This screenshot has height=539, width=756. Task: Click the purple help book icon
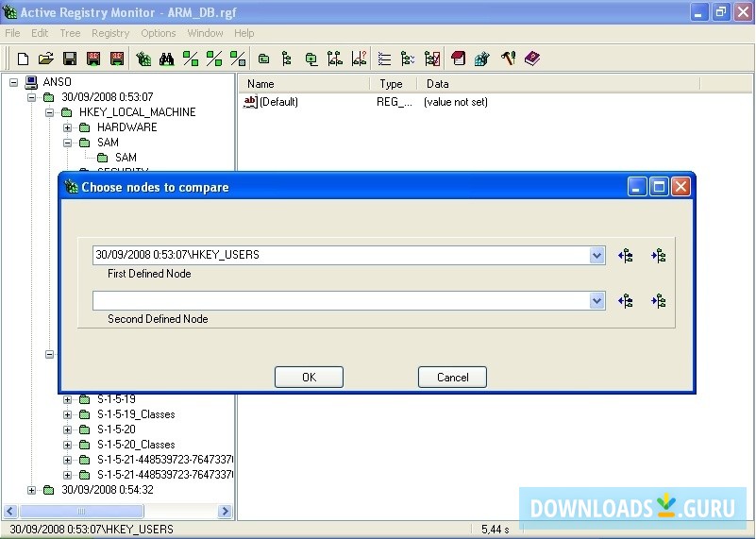click(532, 59)
